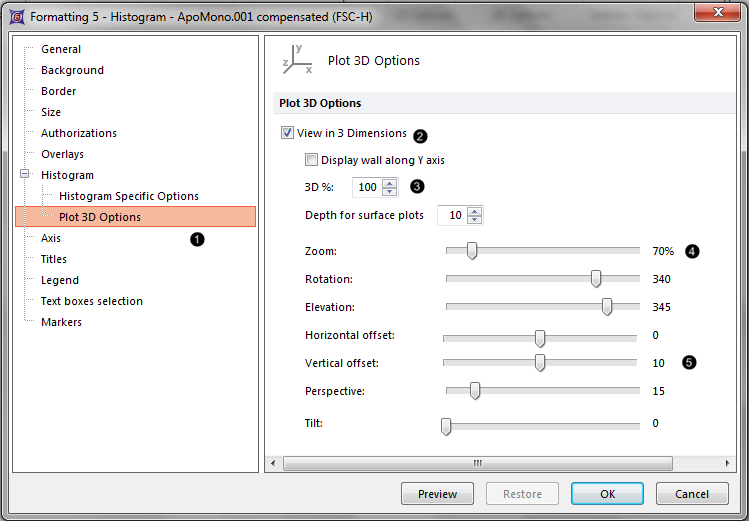Go to the Legend category
The image size is (749, 521).
pos(59,280)
